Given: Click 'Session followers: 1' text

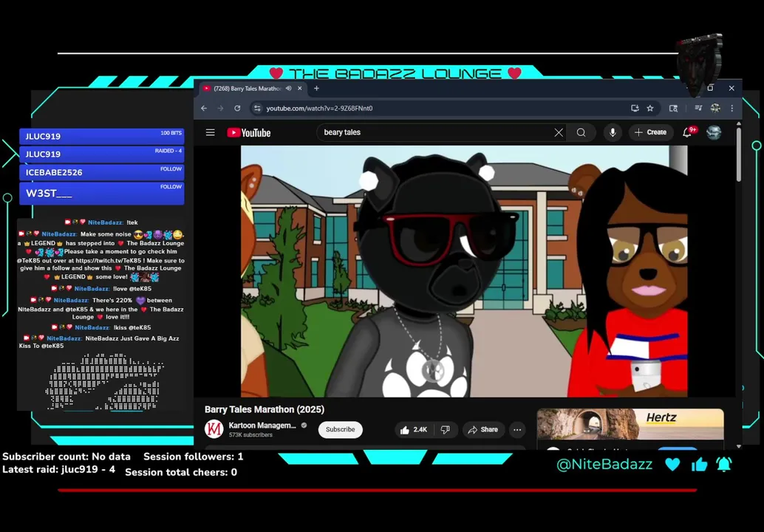Looking at the screenshot, I should (x=193, y=457).
